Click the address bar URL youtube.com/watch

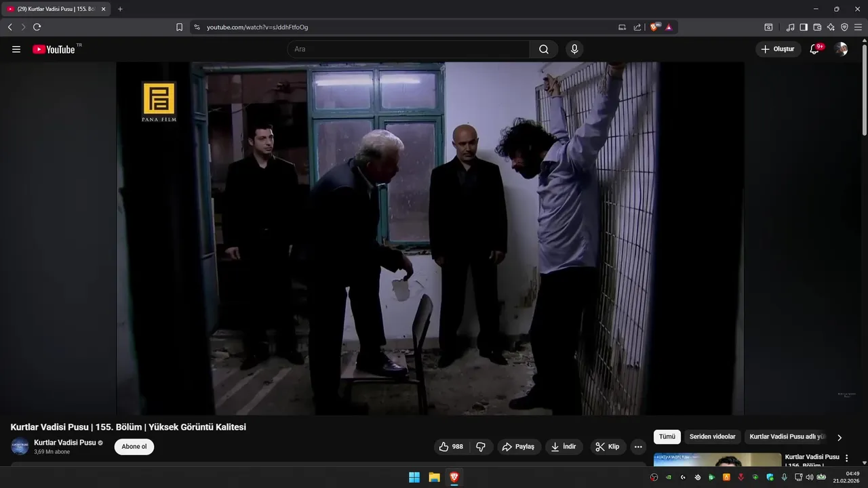[x=257, y=27]
